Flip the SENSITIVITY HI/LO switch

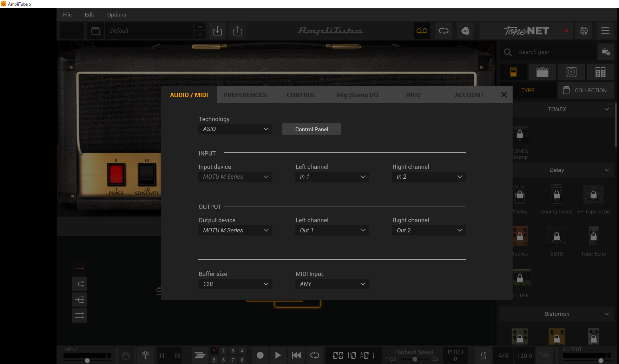coord(147,174)
